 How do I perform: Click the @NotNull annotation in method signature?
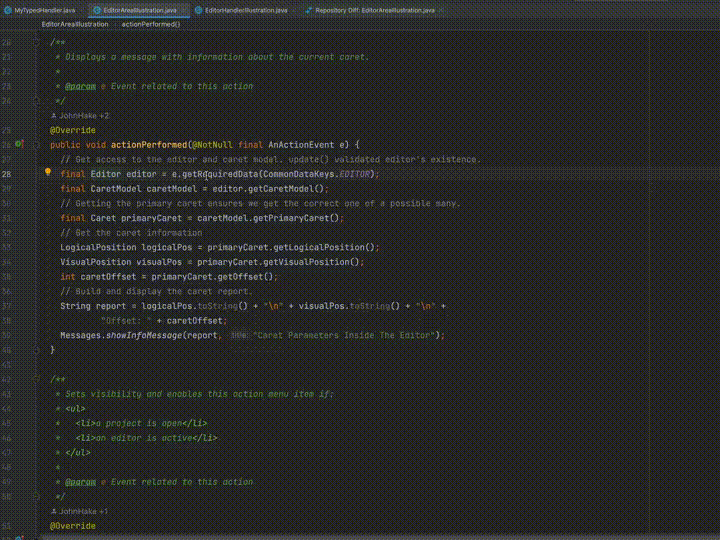(212, 145)
